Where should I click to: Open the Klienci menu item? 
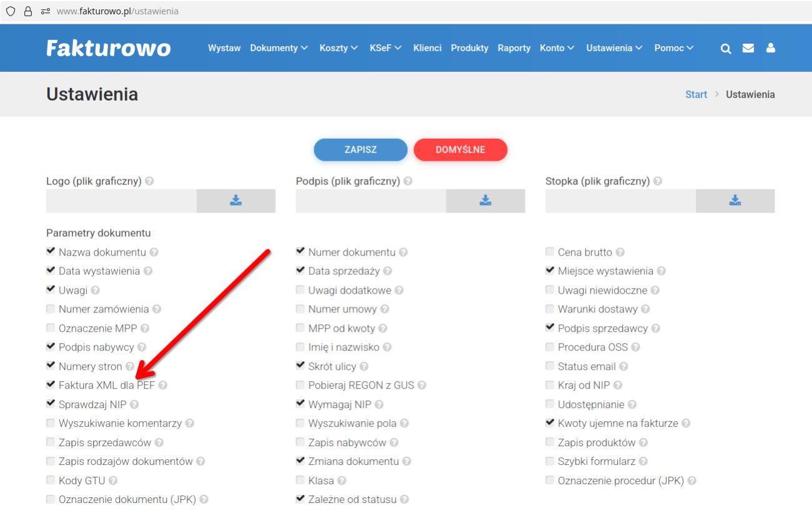[427, 48]
